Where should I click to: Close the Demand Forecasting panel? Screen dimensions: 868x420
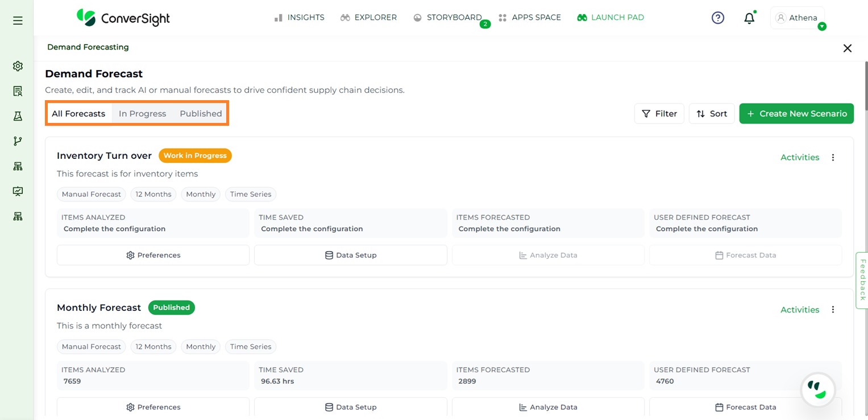pos(847,48)
